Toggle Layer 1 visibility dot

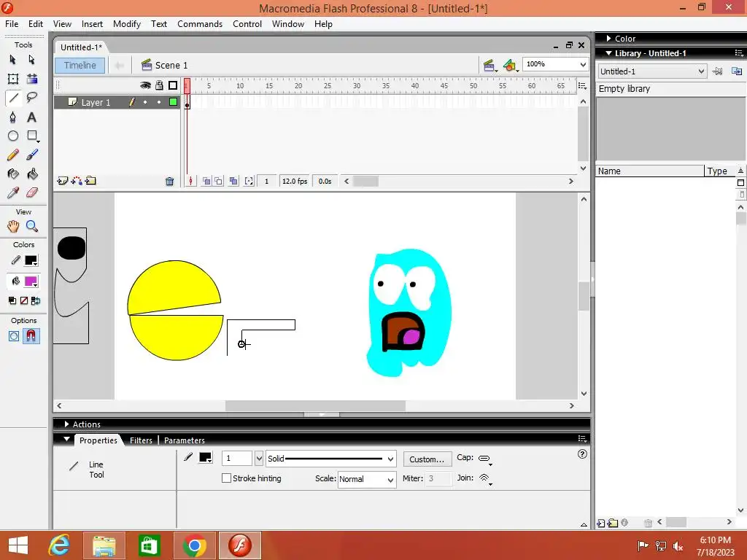point(145,102)
